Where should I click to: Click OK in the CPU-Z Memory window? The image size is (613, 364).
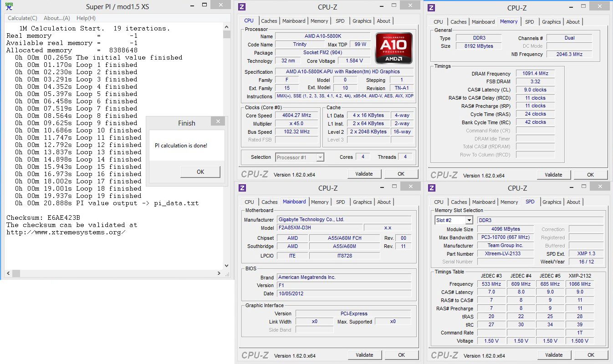[590, 175]
